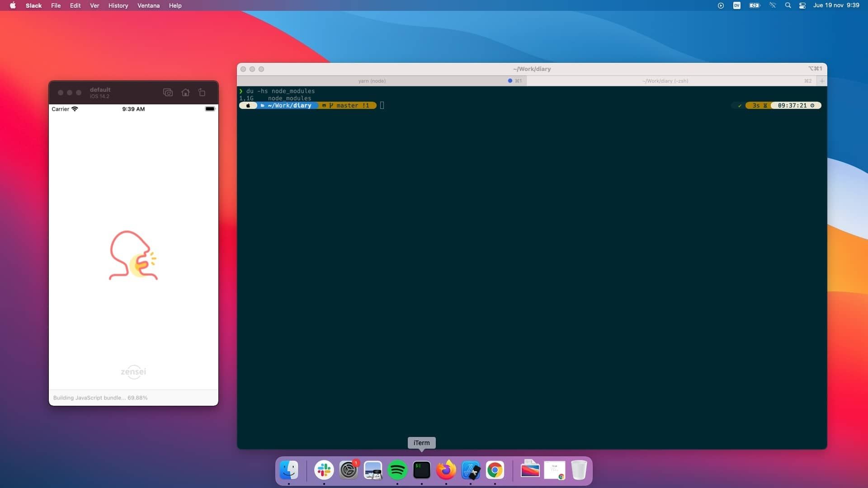This screenshot has height=488, width=868.
Task: Take a screenshot using the simulator camera icon
Action: (x=168, y=92)
